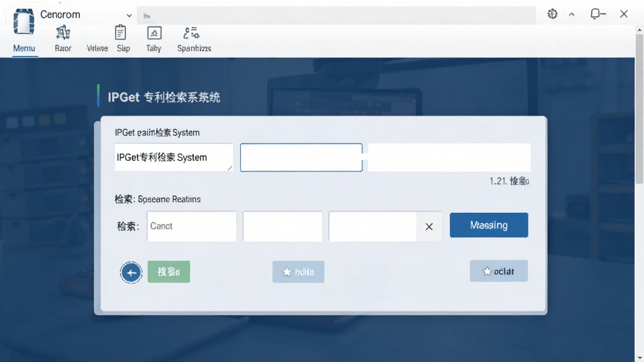Click the Canct input field

pyautogui.click(x=191, y=226)
